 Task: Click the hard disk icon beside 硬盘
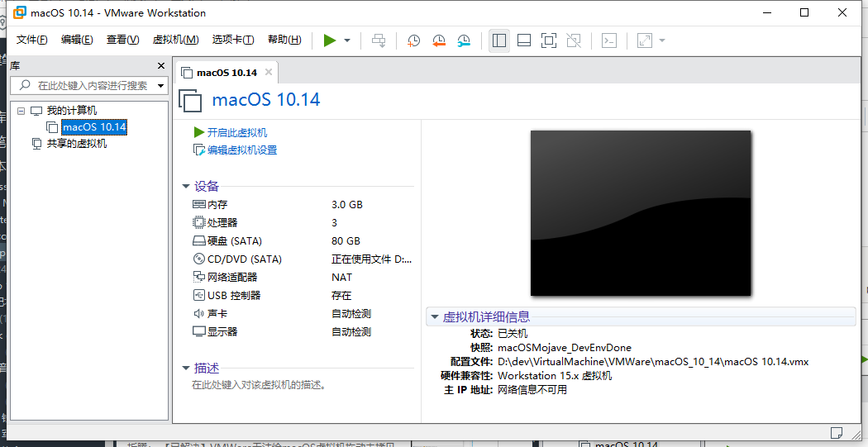pyautogui.click(x=198, y=241)
